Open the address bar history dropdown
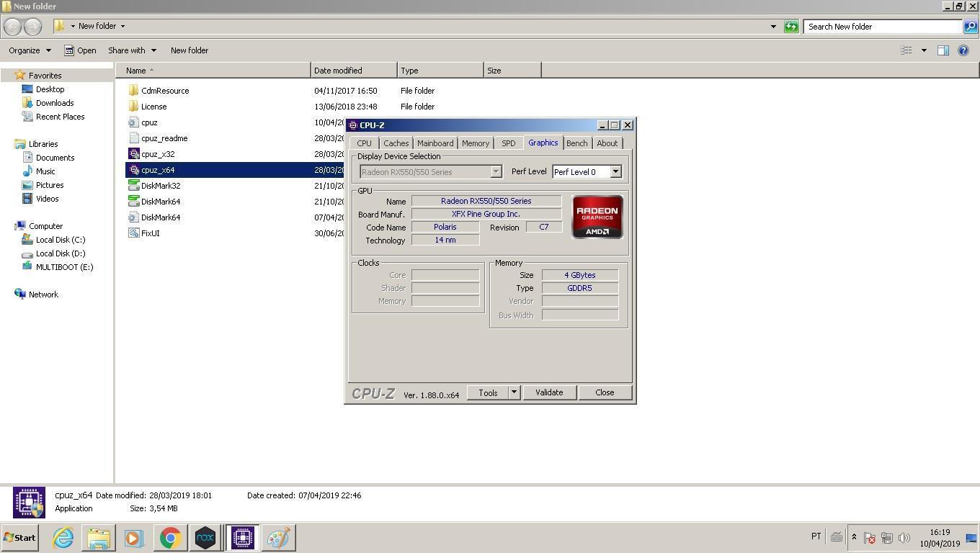 click(773, 27)
